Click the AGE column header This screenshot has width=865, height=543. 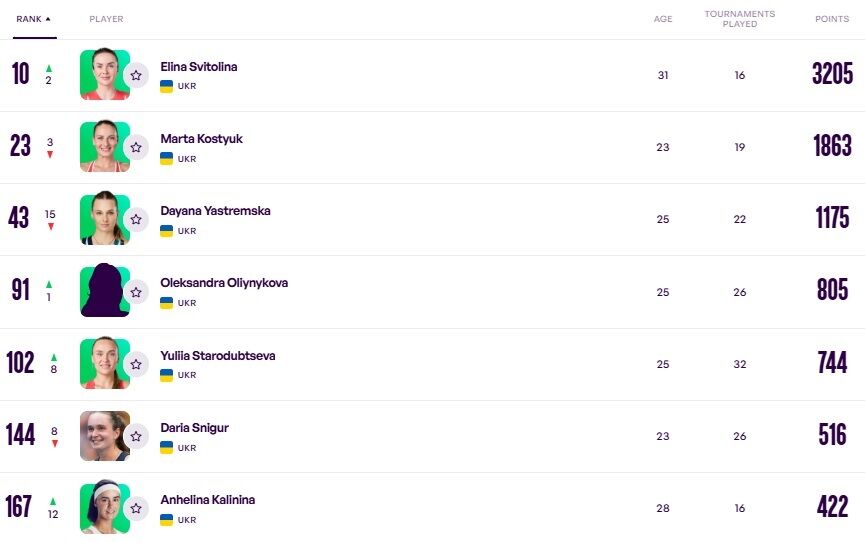tap(663, 19)
